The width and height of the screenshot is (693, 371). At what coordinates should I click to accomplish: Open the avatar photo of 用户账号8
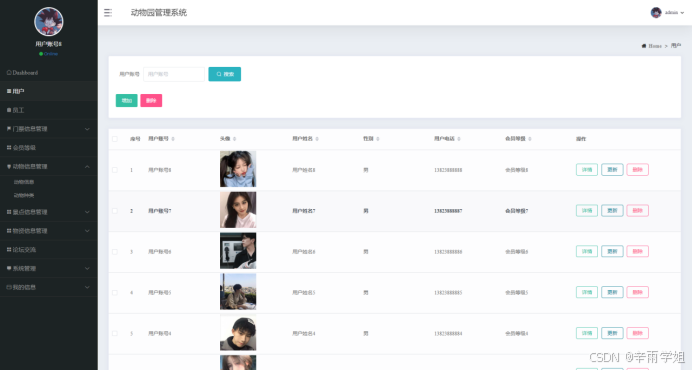tap(238, 169)
